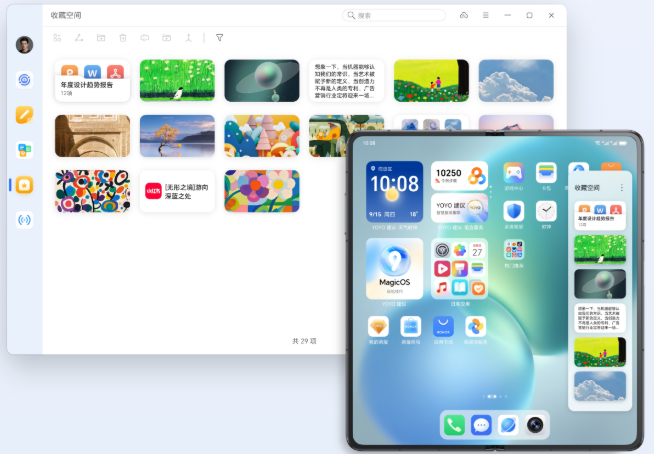Open the Browser globe dock icon
Image resolution: width=654 pixels, height=454 pixels.
pyautogui.click(x=508, y=425)
